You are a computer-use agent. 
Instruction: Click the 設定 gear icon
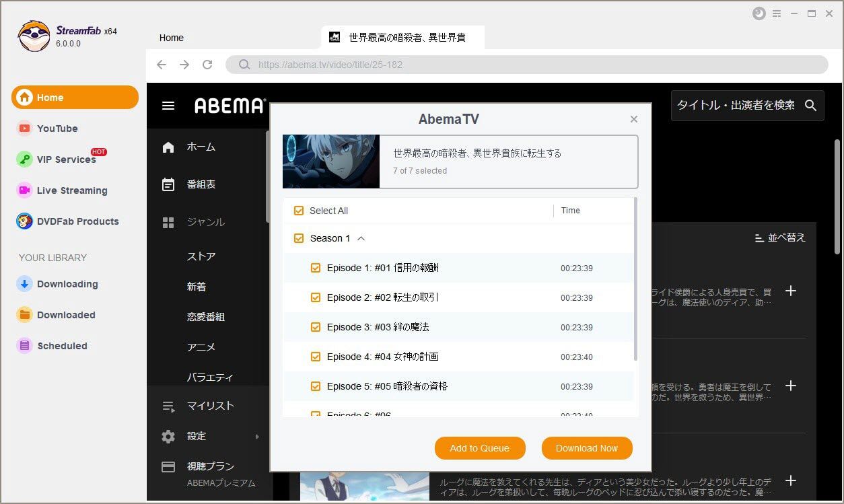click(168, 436)
